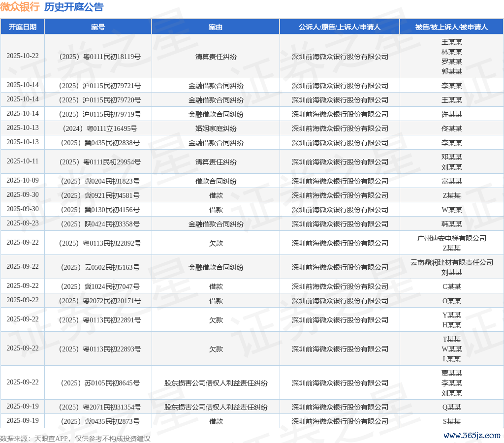Click the 案由 column header

coord(216,27)
